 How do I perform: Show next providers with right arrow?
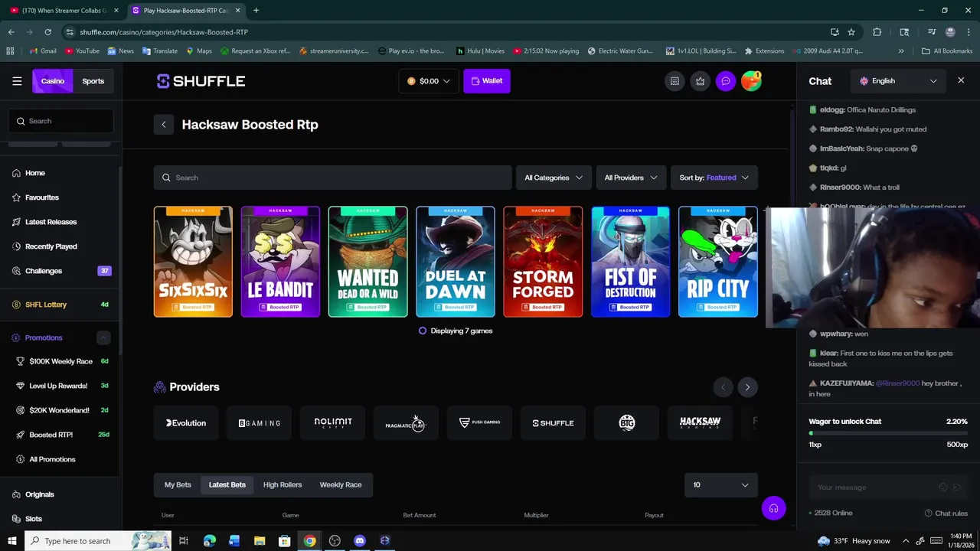747,387
